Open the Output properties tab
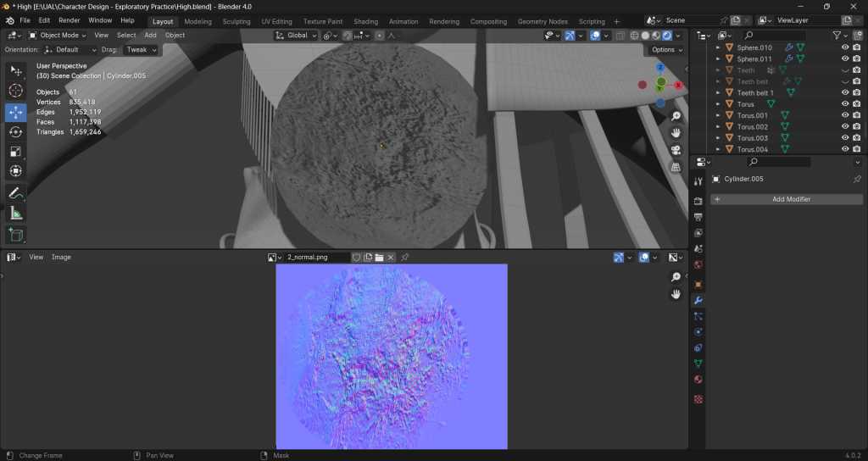Viewport: 868px width, 461px height. click(x=698, y=217)
